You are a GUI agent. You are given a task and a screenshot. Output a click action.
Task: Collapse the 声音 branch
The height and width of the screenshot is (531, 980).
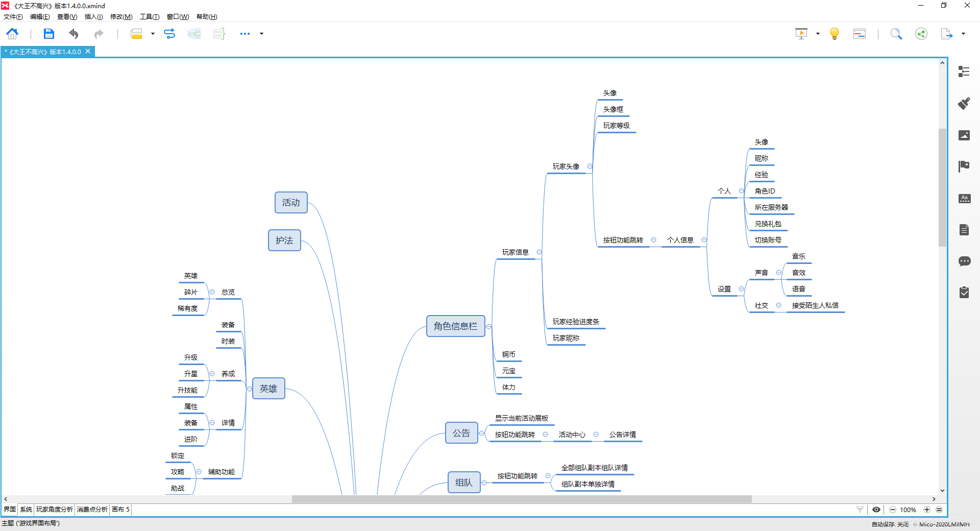point(778,273)
